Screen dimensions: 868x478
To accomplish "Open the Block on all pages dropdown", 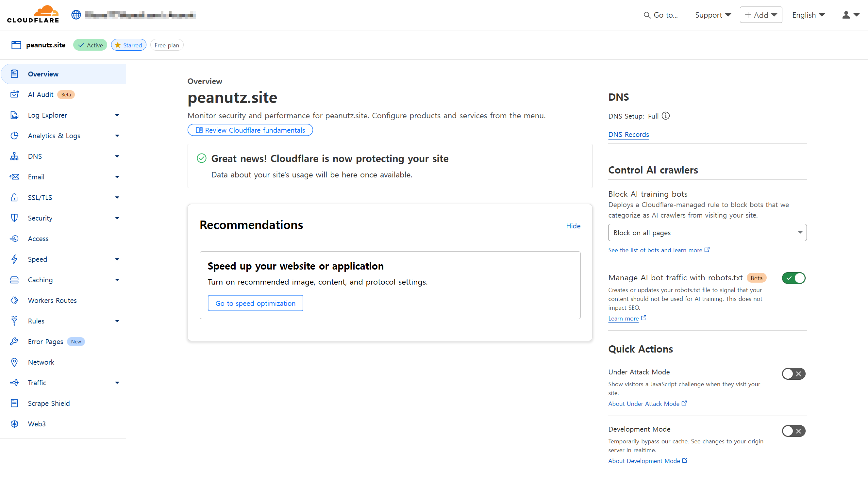I will [707, 233].
